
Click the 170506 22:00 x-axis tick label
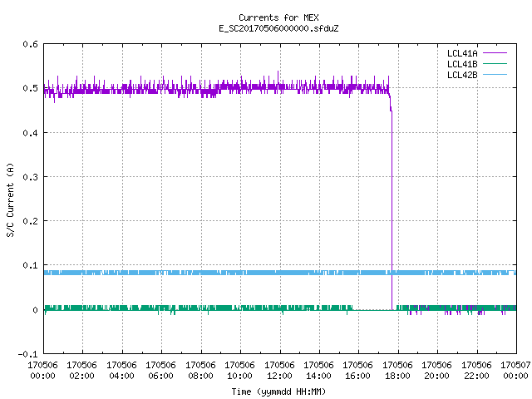pyautogui.click(x=476, y=371)
